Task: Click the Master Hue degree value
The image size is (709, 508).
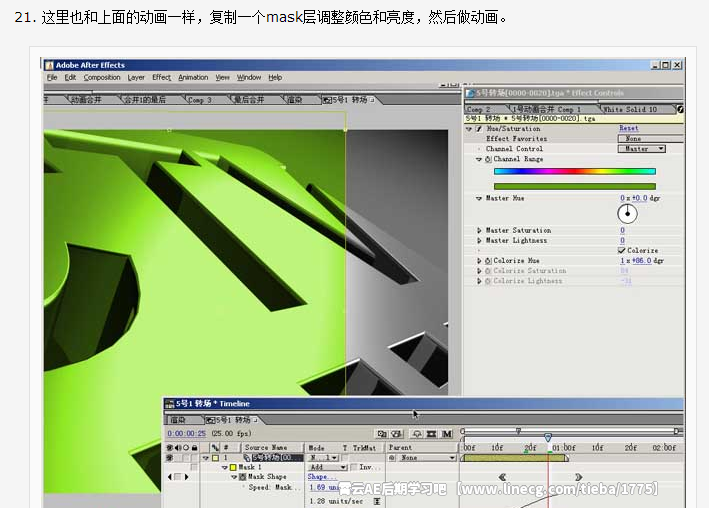Action: point(639,198)
